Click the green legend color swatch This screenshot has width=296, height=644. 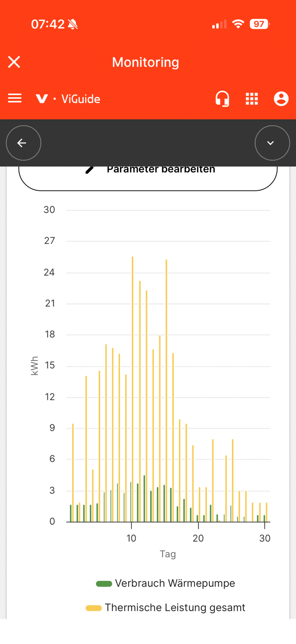coord(104,584)
